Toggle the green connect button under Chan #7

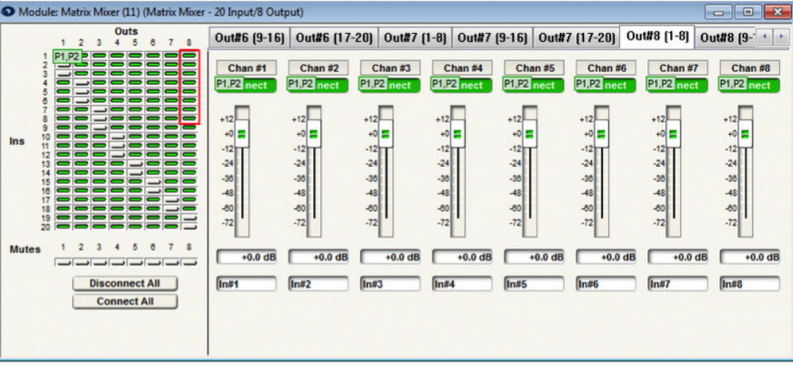(678, 85)
